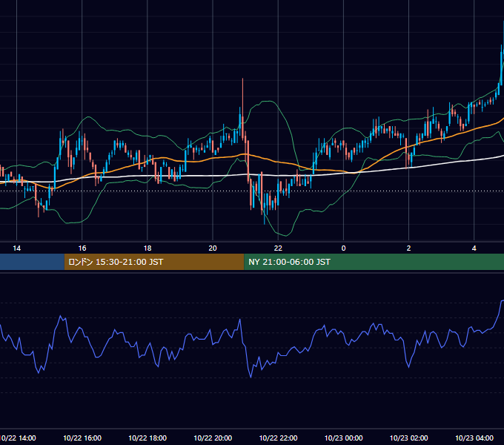Image resolution: width=504 pixels, height=445 pixels.
Task: Select the ロンドン 15:30-21:00 JST session band
Action: (154, 262)
